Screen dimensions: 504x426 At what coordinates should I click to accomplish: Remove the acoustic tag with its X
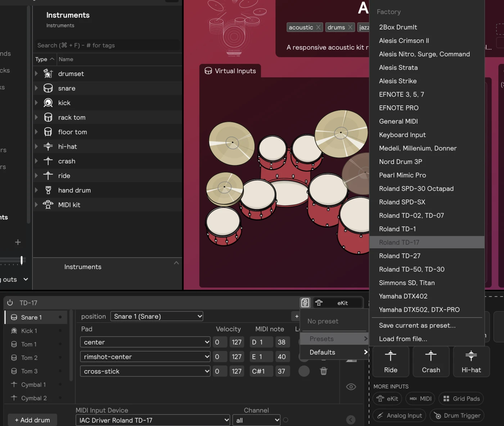coord(318,27)
